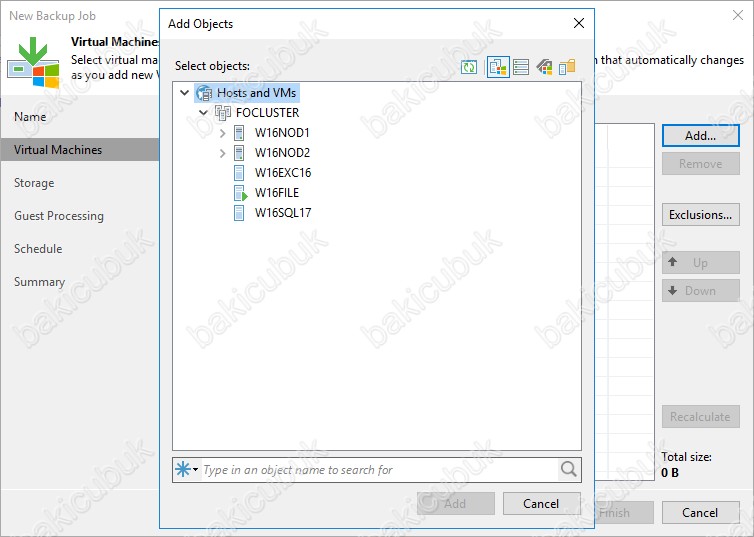This screenshot has height=537, width=754.
Task: Click the Down button
Action: coord(701,290)
